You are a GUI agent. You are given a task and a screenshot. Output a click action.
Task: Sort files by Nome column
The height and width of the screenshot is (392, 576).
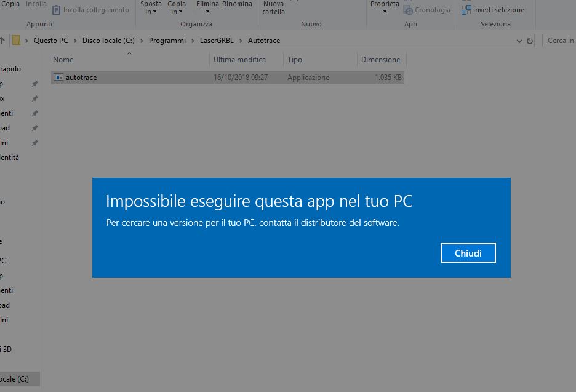(63, 60)
